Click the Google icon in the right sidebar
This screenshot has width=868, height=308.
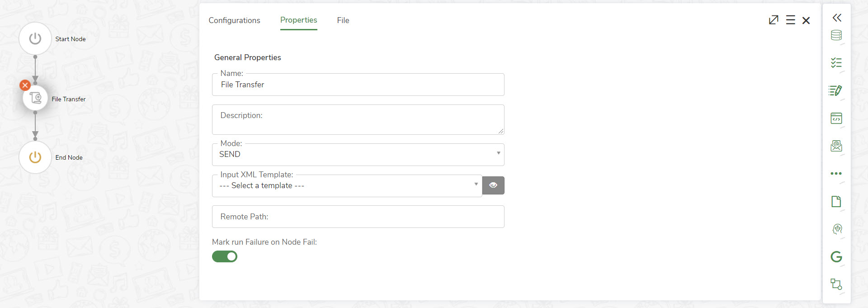(x=837, y=257)
